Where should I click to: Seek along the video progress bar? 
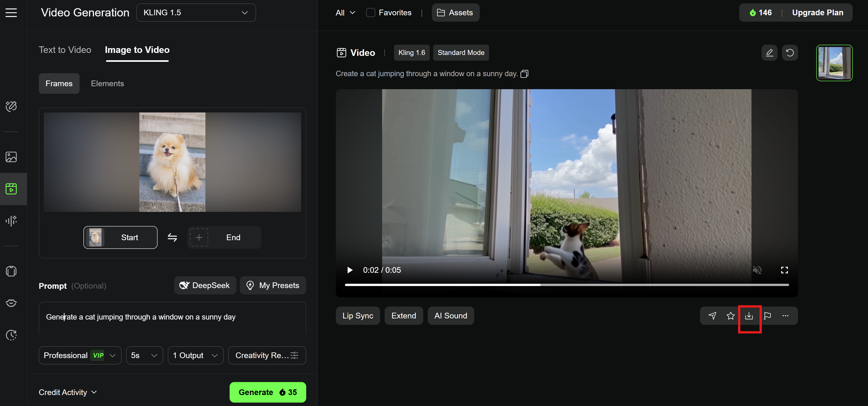[x=567, y=285]
